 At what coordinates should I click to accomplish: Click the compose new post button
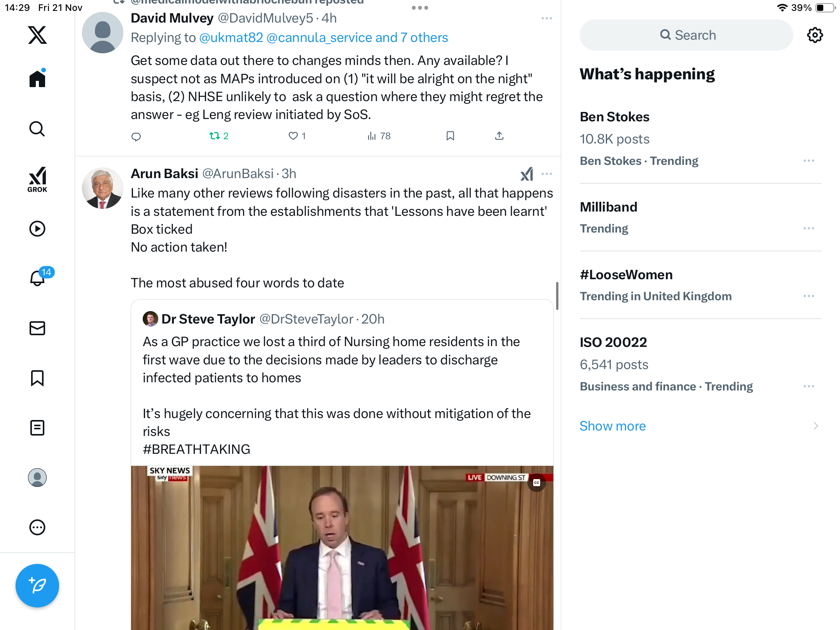pyautogui.click(x=37, y=585)
